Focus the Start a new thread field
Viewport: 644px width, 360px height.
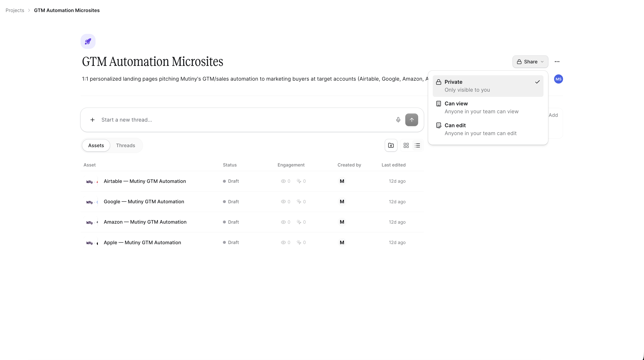tap(245, 120)
